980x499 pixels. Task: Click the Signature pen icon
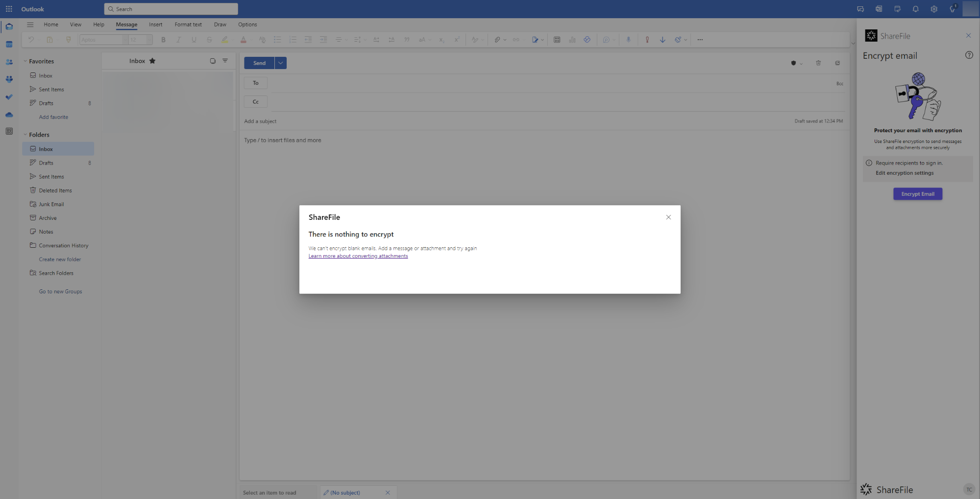coord(535,40)
